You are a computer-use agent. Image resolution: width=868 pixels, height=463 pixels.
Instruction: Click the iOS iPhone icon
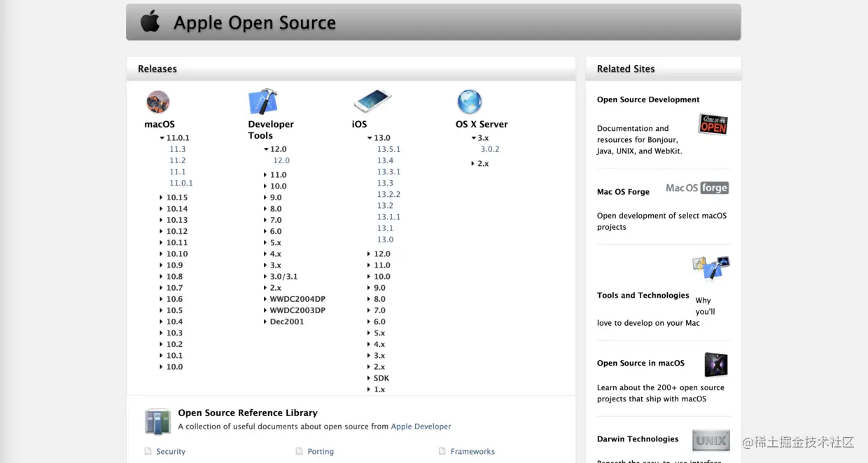pos(372,101)
